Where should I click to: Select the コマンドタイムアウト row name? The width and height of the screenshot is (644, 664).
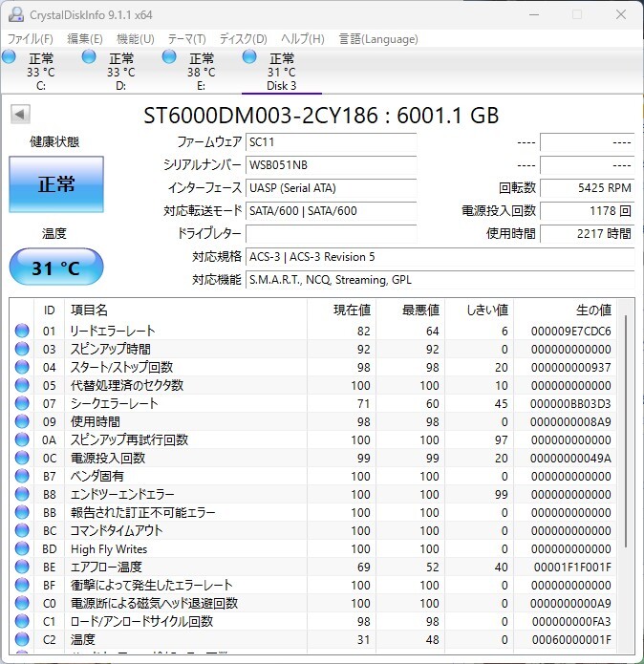click(x=117, y=530)
